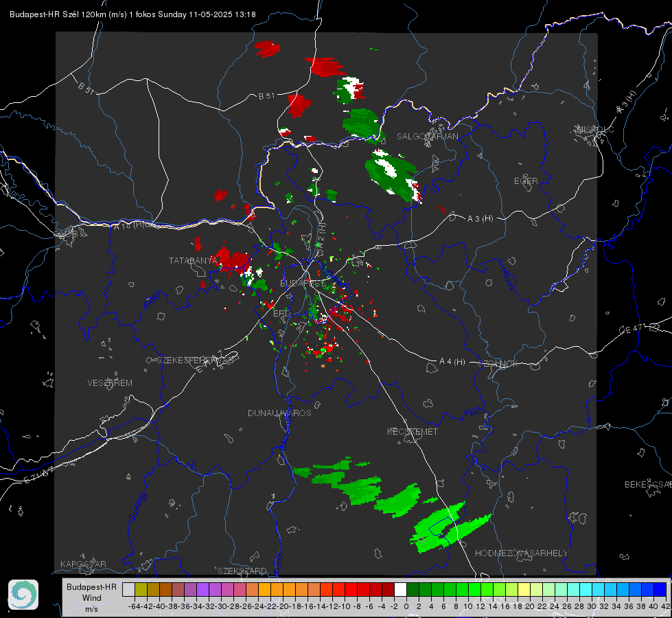The image size is (672, 618).
Task: Select the blue 'Somogy' county label
Action: (x=138, y=507)
